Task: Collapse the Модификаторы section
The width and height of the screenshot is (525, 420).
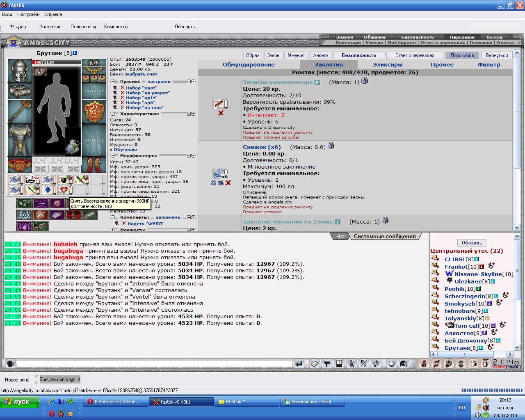Action: click(112, 156)
